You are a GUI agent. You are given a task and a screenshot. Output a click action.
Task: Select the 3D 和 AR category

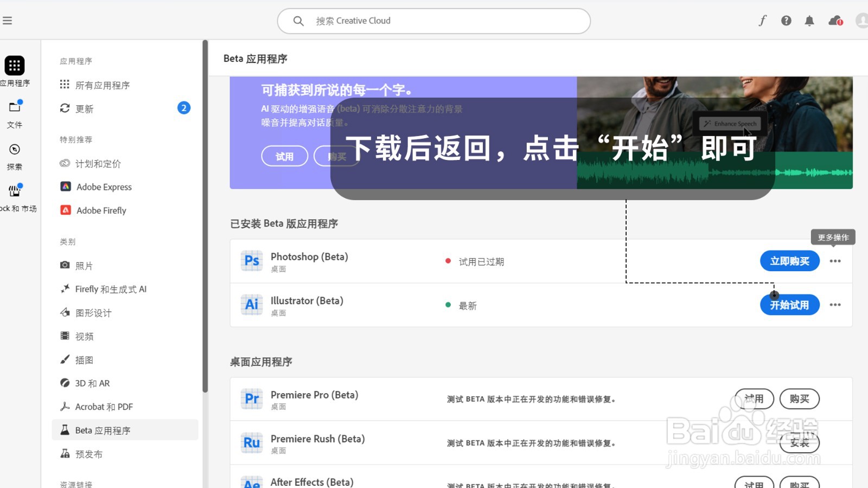(x=92, y=383)
